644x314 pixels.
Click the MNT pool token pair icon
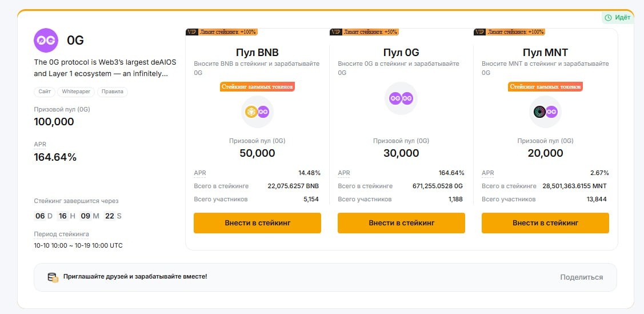(545, 112)
